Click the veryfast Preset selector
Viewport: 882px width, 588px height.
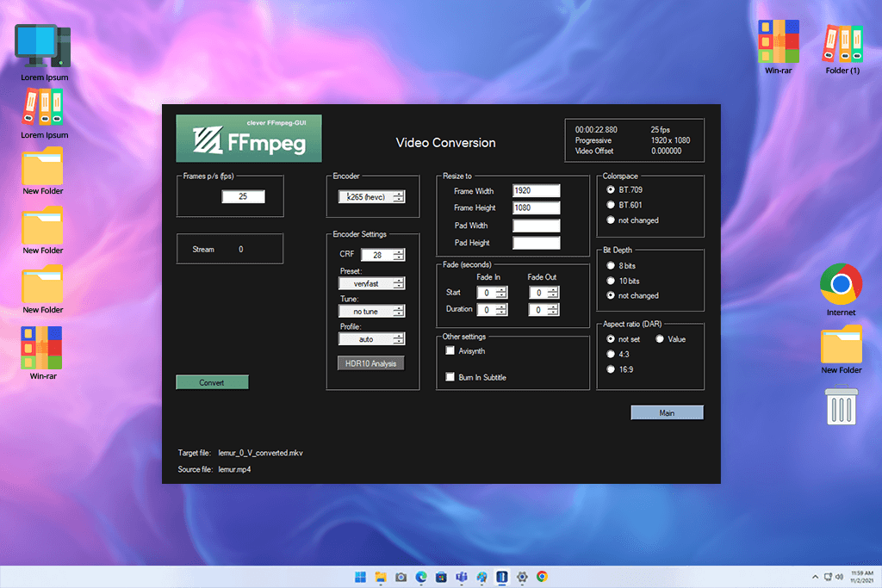[x=365, y=283]
